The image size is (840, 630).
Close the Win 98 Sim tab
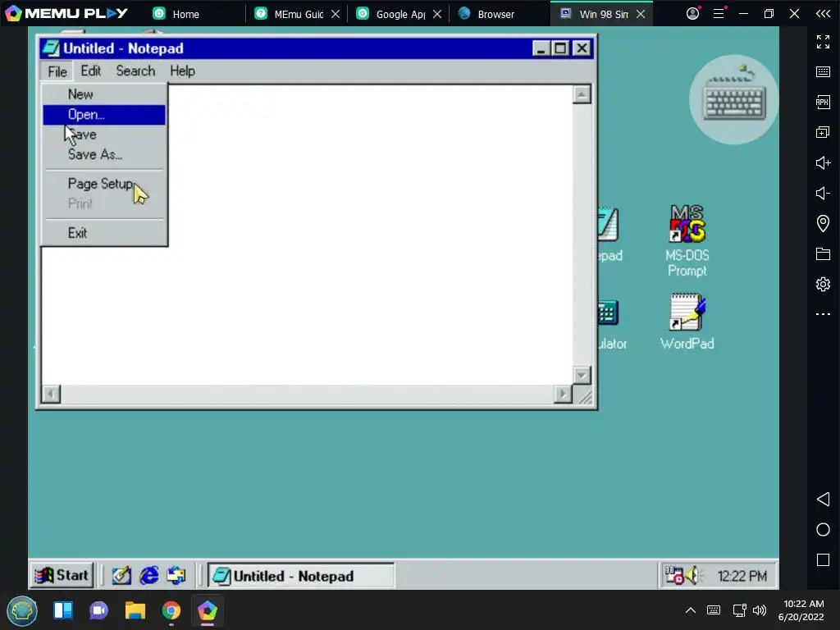(x=641, y=14)
